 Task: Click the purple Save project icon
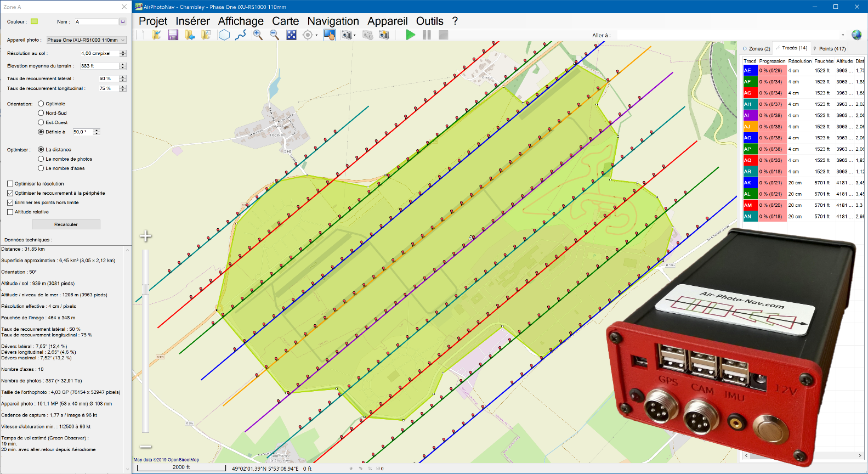[x=173, y=35]
